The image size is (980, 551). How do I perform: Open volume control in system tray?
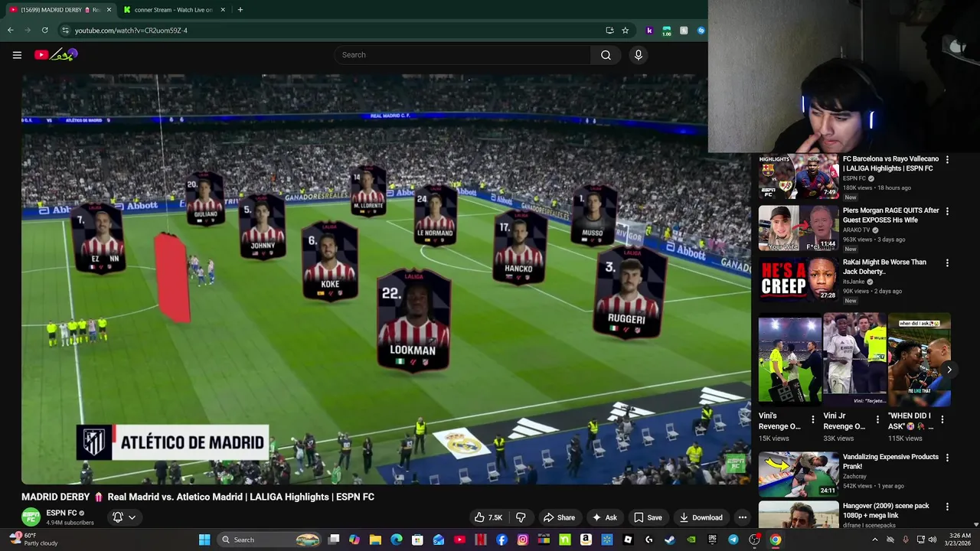933,540
